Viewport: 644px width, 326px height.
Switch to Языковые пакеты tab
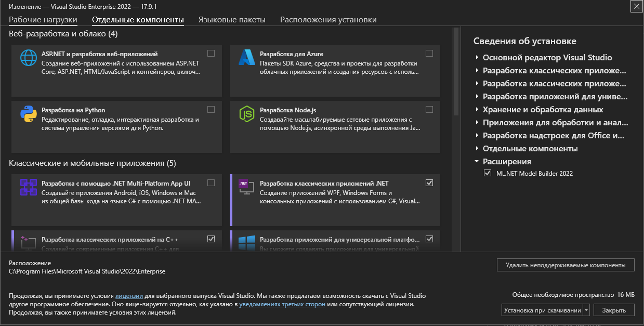coord(232,20)
